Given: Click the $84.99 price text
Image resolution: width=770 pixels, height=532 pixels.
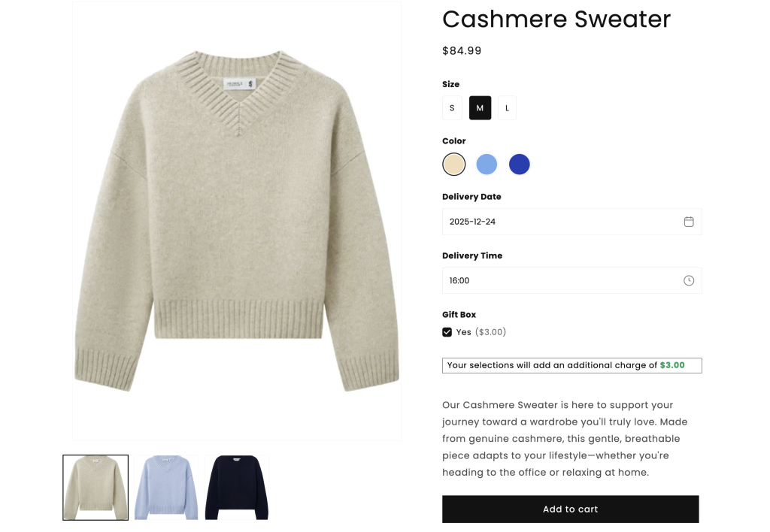Looking at the screenshot, I should (462, 50).
